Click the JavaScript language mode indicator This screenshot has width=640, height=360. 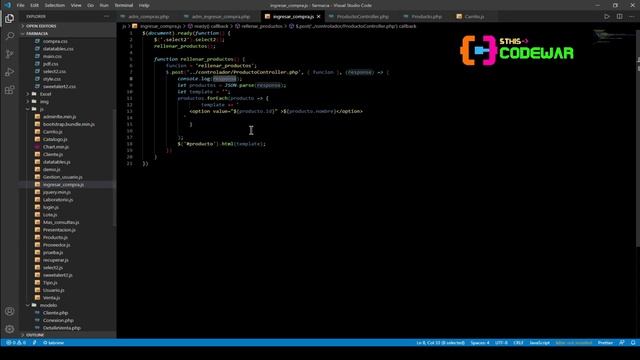click(540, 342)
